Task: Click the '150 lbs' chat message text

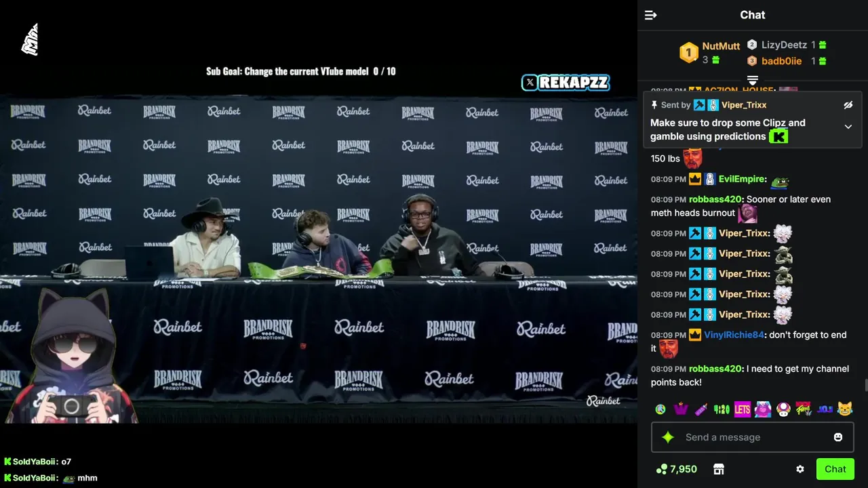Action: (665, 159)
